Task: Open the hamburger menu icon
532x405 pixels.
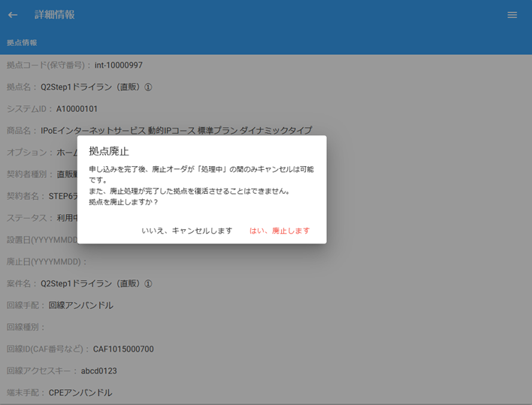Action: tap(512, 15)
